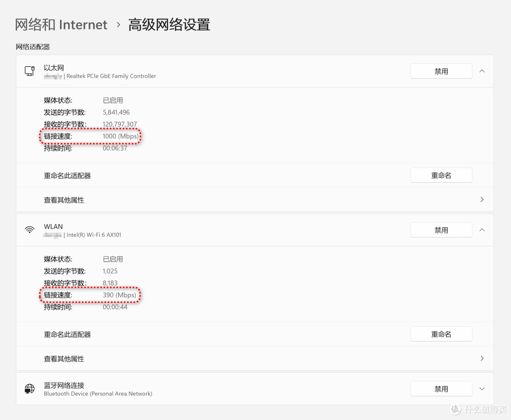Disable the 以太网 adapter via 禁用
The height and width of the screenshot is (420, 511).
click(441, 71)
